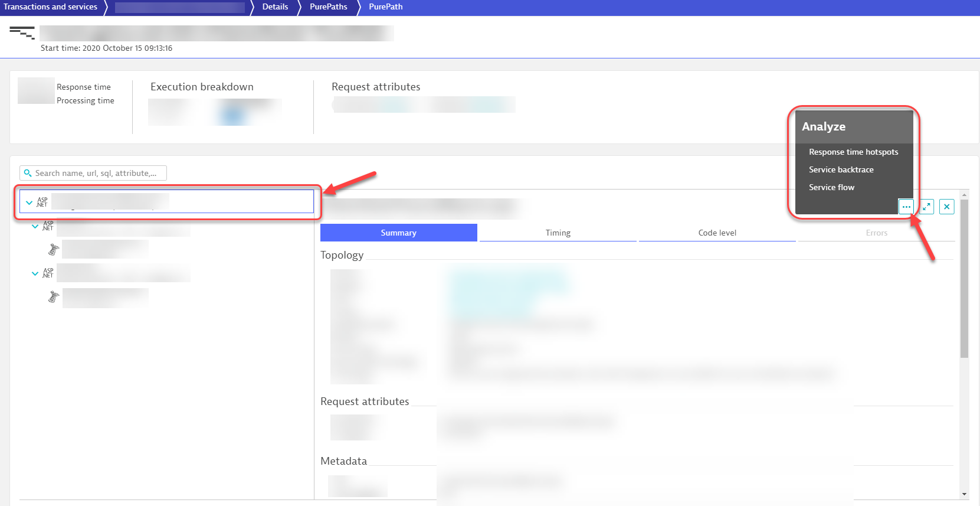The width and height of the screenshot is (980, 506).
Task: Select Service backtrace in Analyze menu
Action: (841, 169)
